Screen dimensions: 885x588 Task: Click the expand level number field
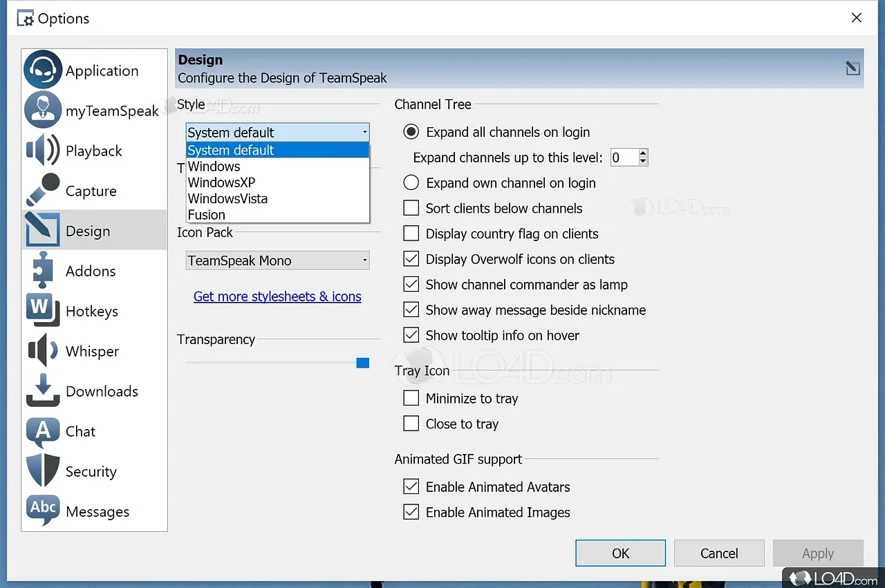pos(624,158)
